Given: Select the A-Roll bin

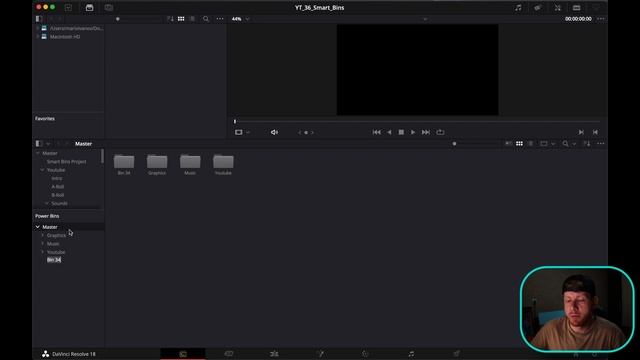Looking at the screenshot, I should [x=58, y=187].
